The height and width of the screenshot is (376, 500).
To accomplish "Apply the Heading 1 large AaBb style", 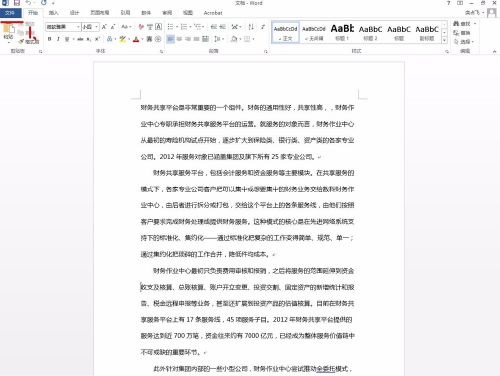I will point(342,32).
